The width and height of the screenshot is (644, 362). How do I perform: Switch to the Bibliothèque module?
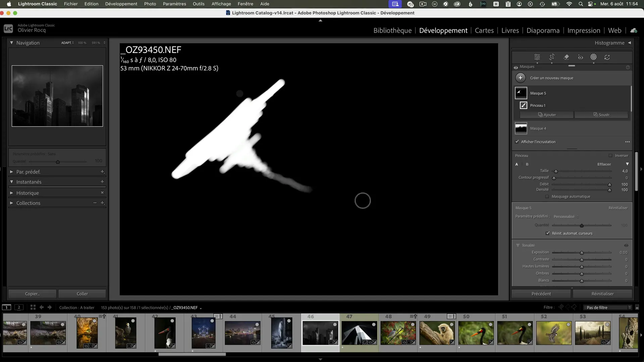[392, 31]
